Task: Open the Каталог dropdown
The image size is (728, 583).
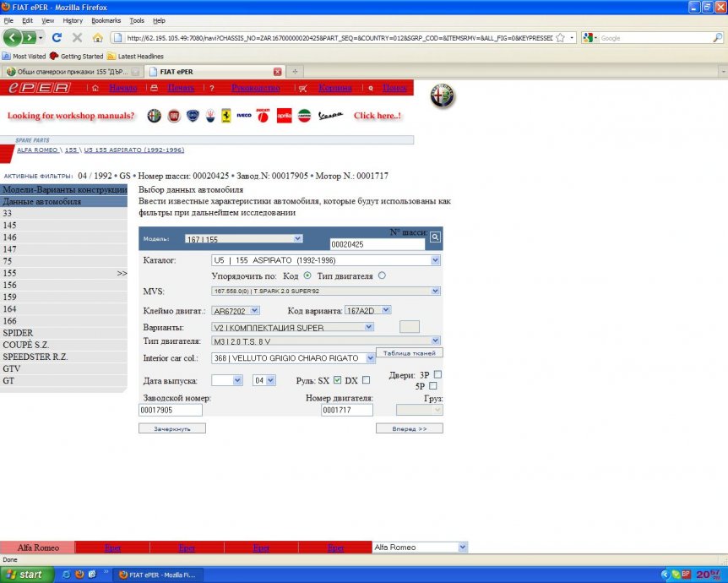Action: click(435, 260)
